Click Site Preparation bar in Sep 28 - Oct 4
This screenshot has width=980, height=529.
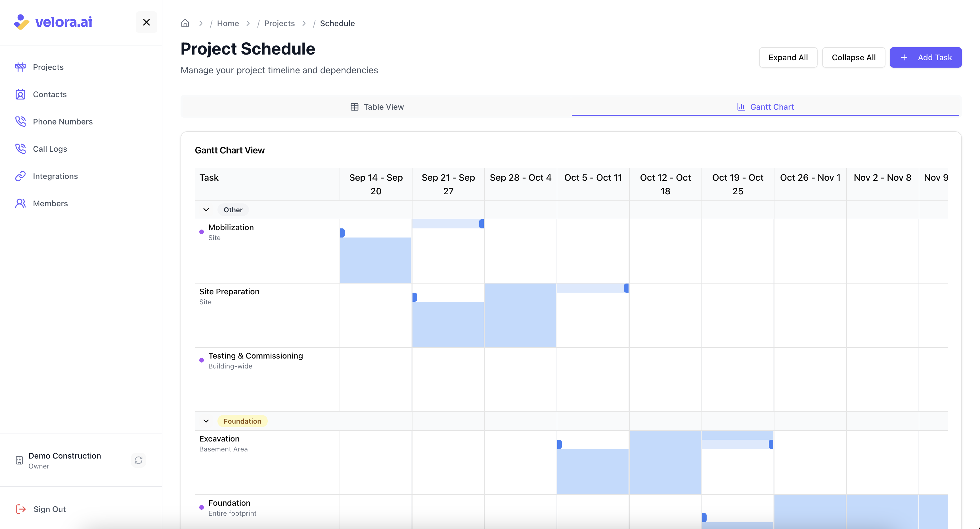tap(520, 315)
